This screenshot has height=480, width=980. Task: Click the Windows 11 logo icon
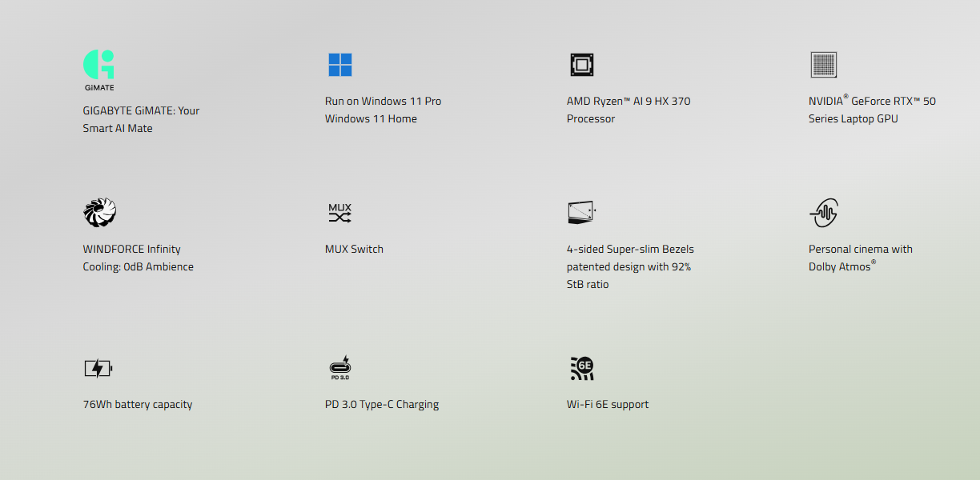point(339,65)
